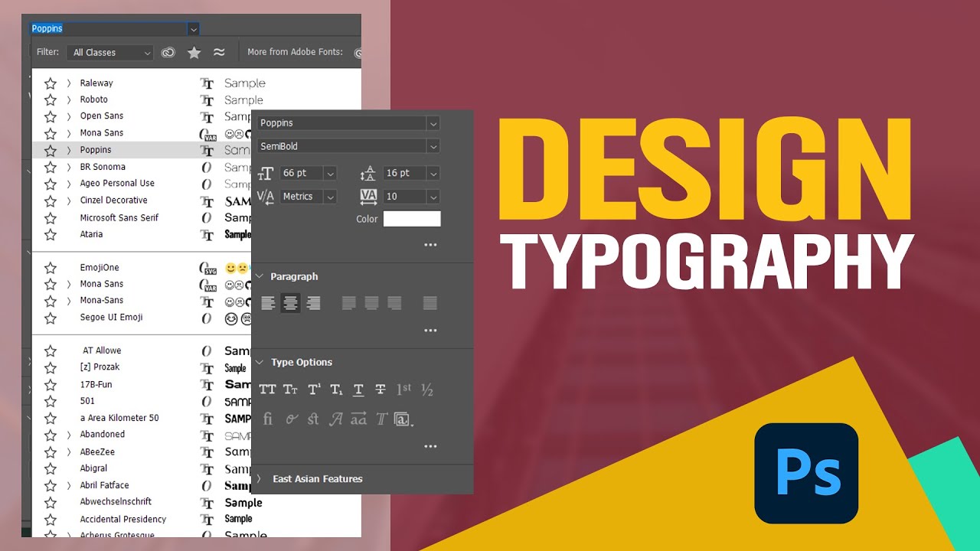Justify paragraph with last line right
Viewport: 980px width, 551px height.
pyautogui.click(x=394, y=303)
